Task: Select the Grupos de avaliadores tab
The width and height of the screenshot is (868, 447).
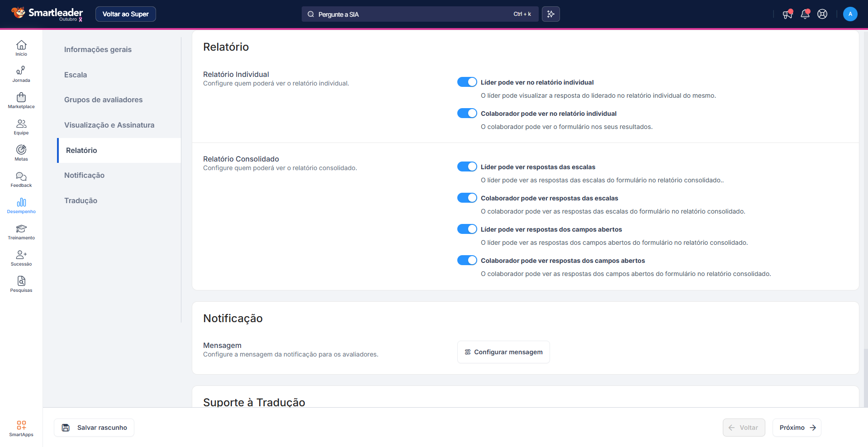Action: click(x=103, y=100)
